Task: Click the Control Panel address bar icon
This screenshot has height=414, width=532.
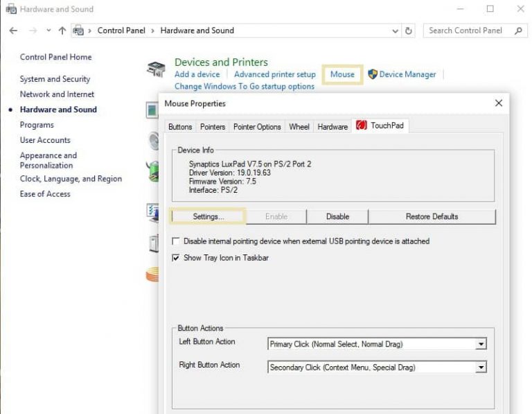Action: (x=78, y=31)
